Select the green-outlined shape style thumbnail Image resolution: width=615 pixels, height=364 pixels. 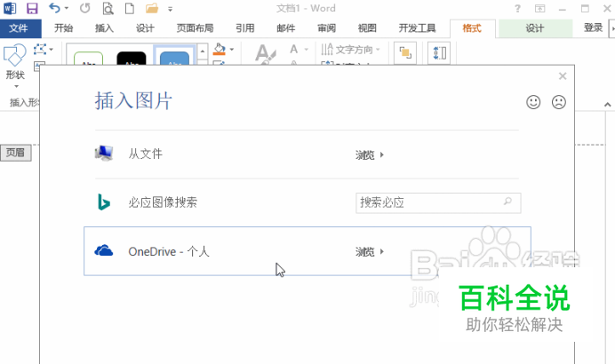pyautogui.click(x=88, y=59)
